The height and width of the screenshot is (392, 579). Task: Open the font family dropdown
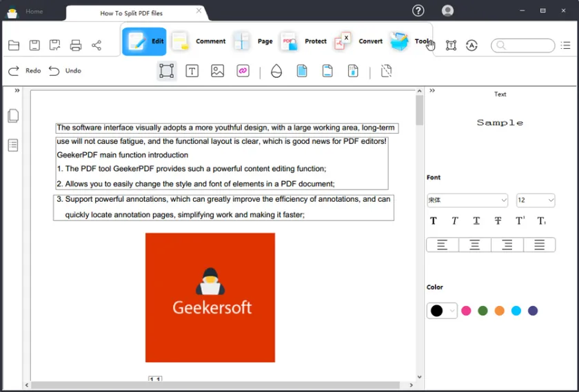(467, 200)
